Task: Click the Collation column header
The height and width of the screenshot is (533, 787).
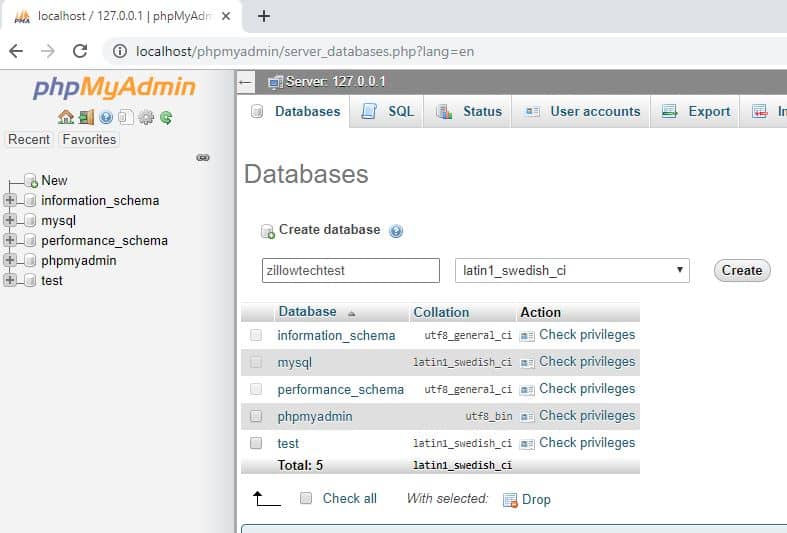Action: 441,312
